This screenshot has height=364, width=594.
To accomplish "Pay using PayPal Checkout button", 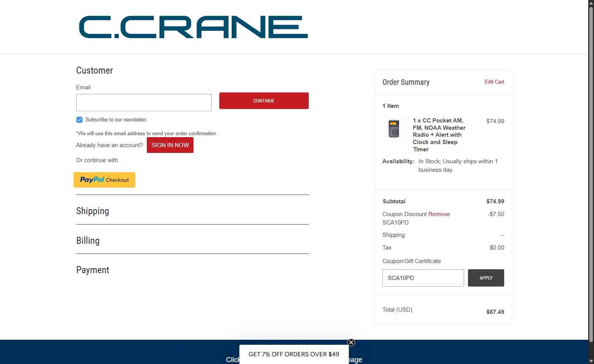I will point(104,180).
